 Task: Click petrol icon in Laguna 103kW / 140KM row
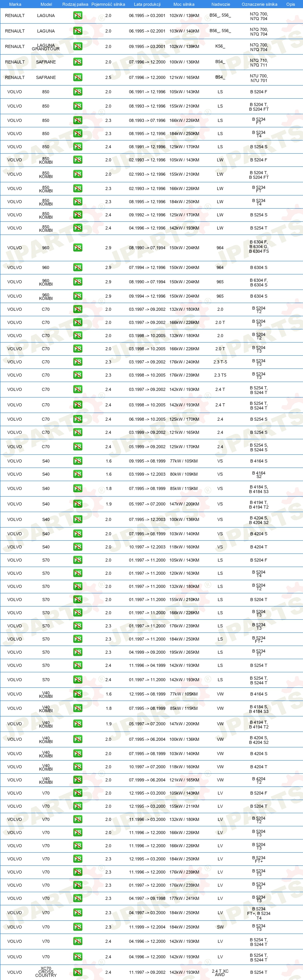click(x=77, y=31)
